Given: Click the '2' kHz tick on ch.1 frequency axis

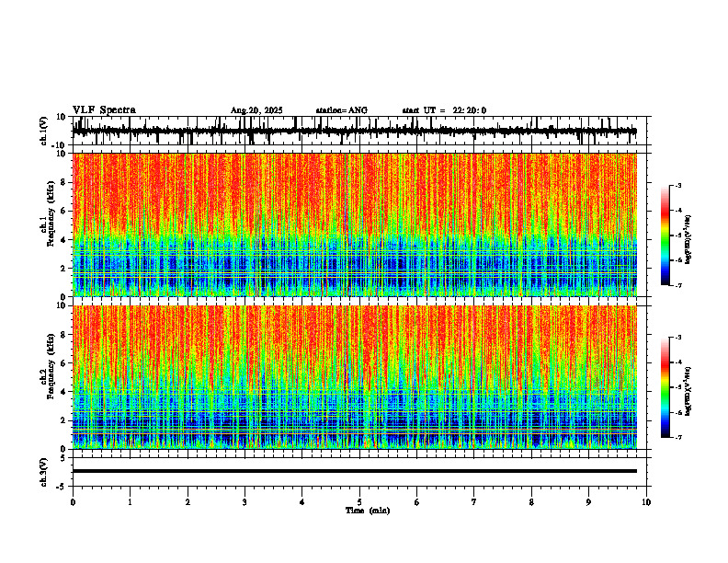Looking at the screenshot, I should point(64,269).
